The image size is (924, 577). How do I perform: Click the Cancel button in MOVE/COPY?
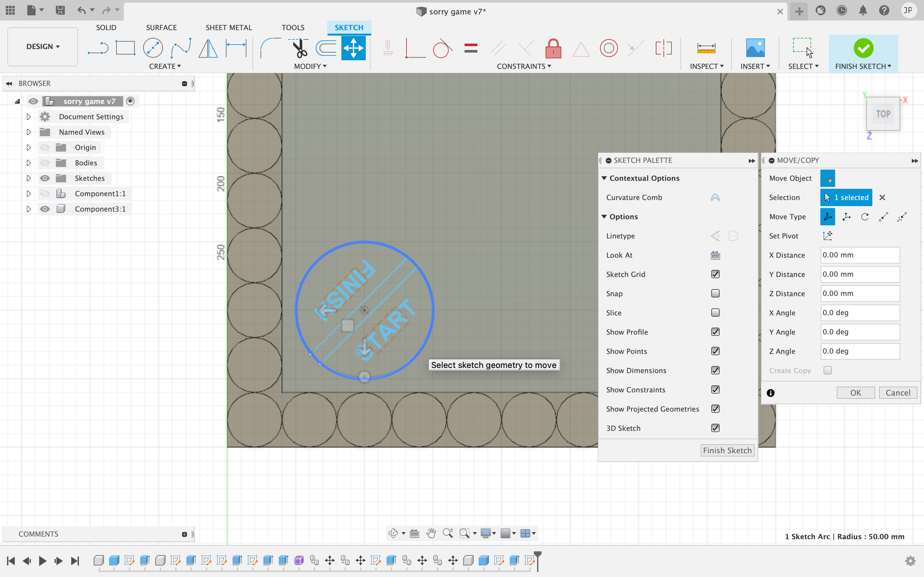pos(898,392)
